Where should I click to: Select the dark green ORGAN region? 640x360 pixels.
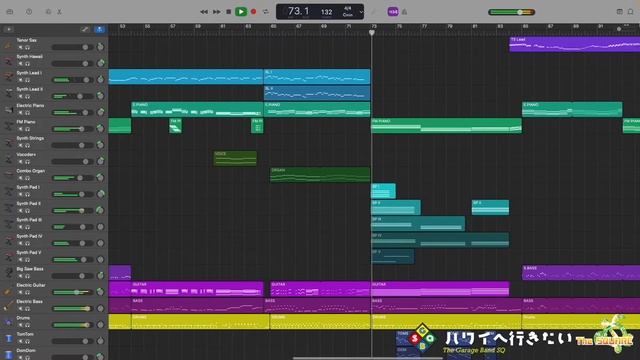point(320,175)
